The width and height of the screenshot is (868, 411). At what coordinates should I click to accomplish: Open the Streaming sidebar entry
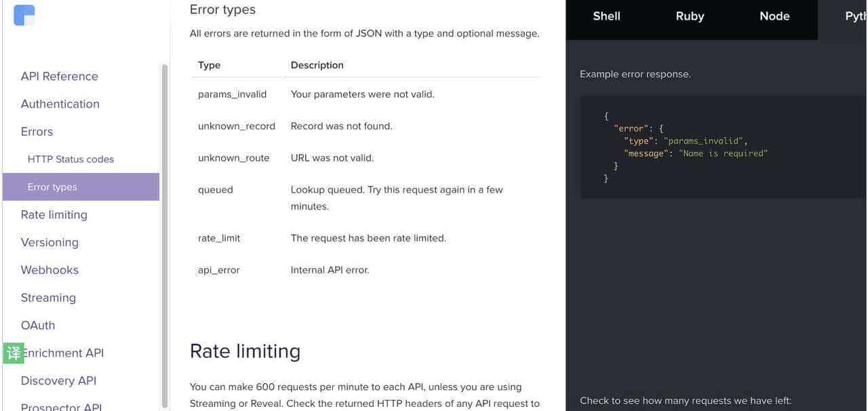(48, 298)
